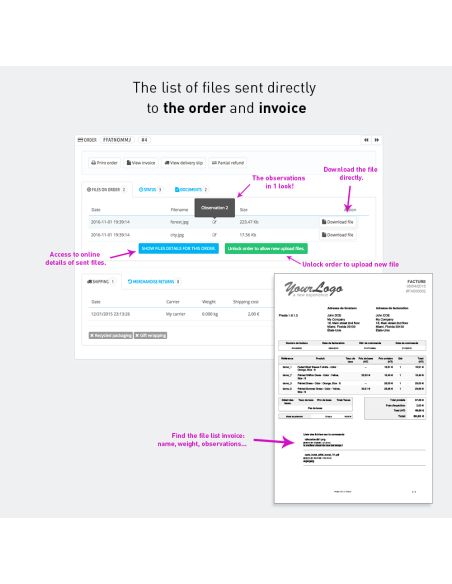The width and height of the screenshot is (452, 584).
Task: Click observation icon in city.jpg row
Action: [x=214, y=235]
